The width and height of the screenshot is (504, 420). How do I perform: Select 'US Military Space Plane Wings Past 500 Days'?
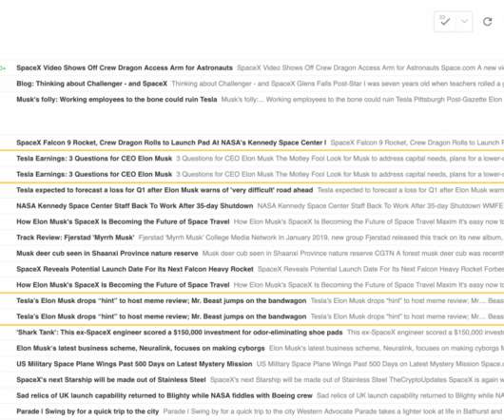tap(252, 364)
